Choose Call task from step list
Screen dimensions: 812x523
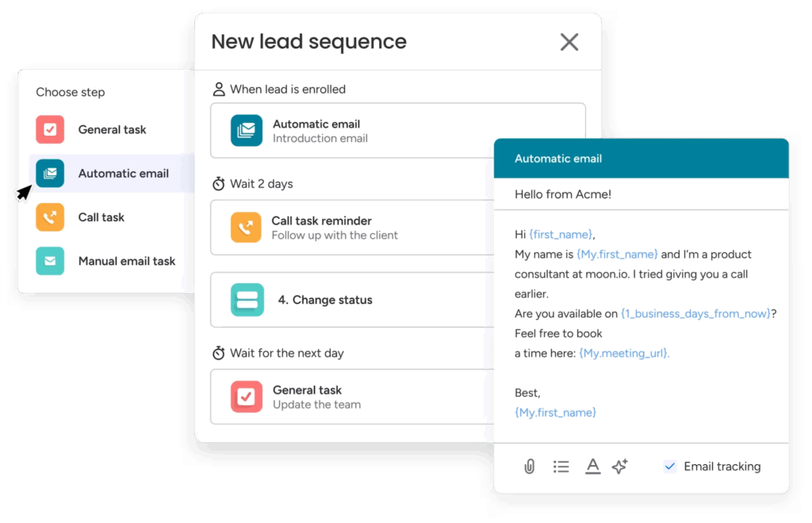(101, 217)
